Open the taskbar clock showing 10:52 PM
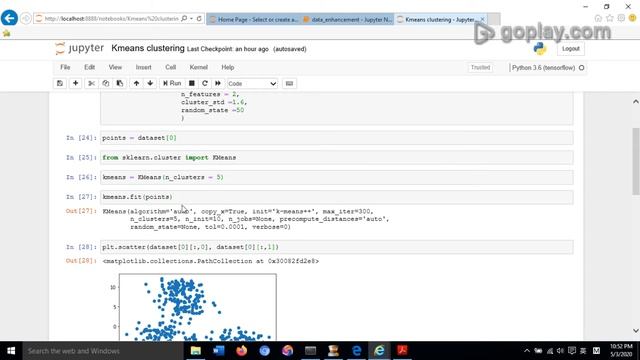 click(621, 351)
